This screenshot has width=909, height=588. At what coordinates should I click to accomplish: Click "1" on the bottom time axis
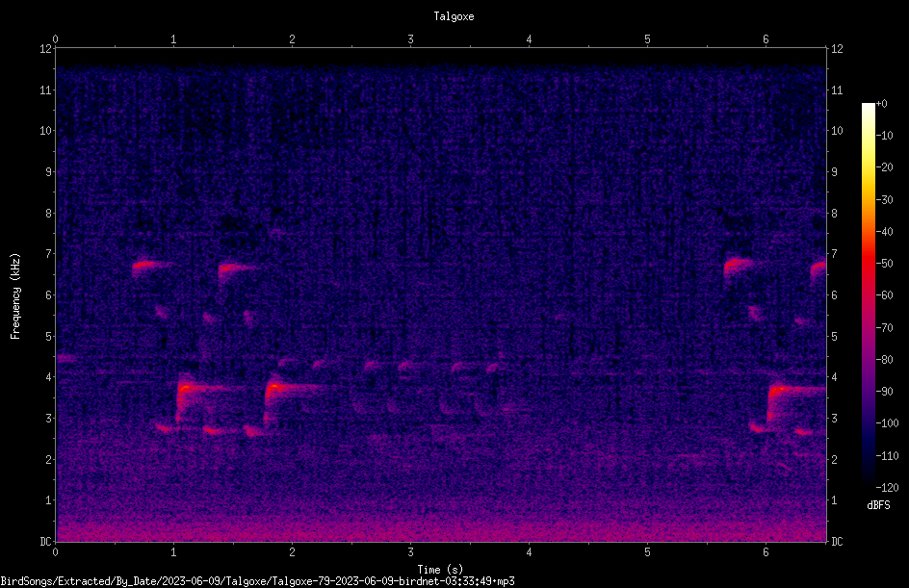pos(173,552)
